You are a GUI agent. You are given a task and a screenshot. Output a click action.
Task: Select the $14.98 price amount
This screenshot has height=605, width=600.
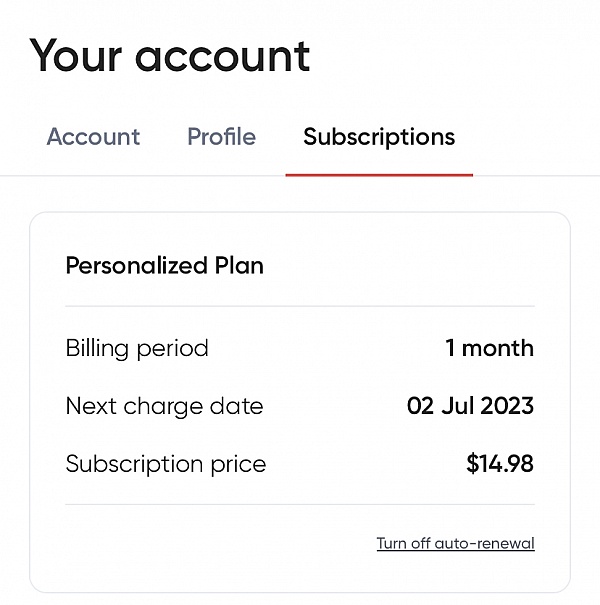(x=499, y=465)
